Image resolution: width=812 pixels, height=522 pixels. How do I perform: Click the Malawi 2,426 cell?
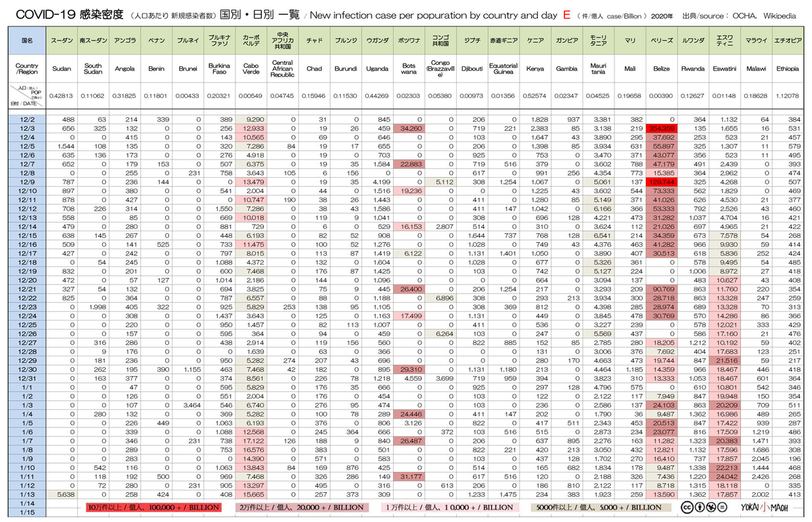756,477
